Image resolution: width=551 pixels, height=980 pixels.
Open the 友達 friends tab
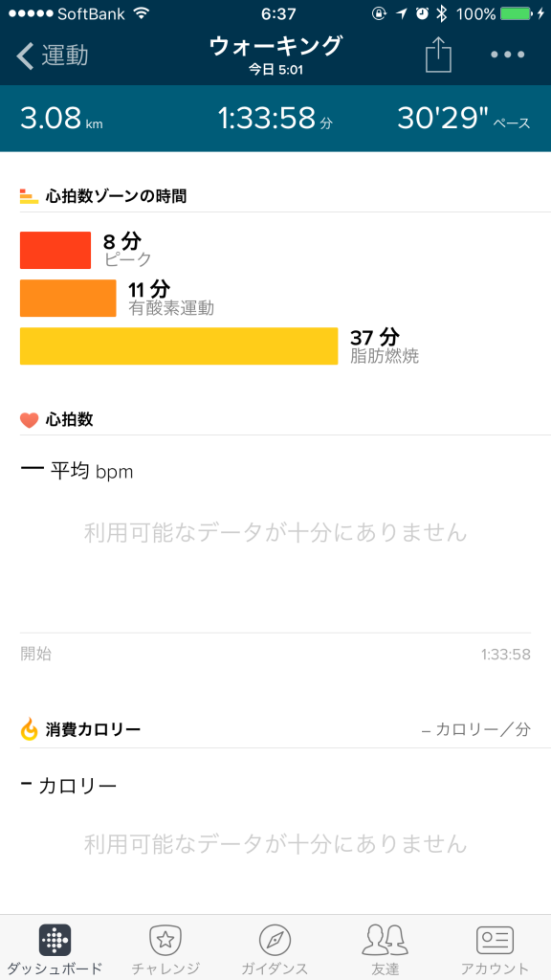point(385,950)
